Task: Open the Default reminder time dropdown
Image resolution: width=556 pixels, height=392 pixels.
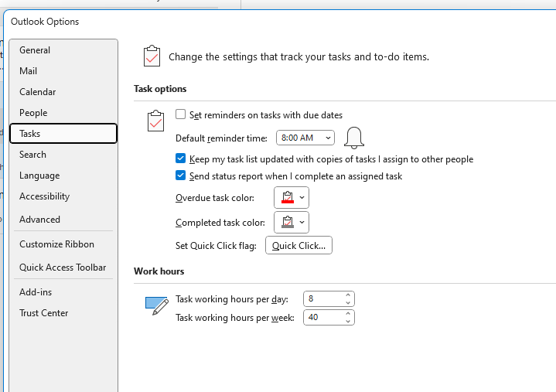Action: [x=305, y=138]
